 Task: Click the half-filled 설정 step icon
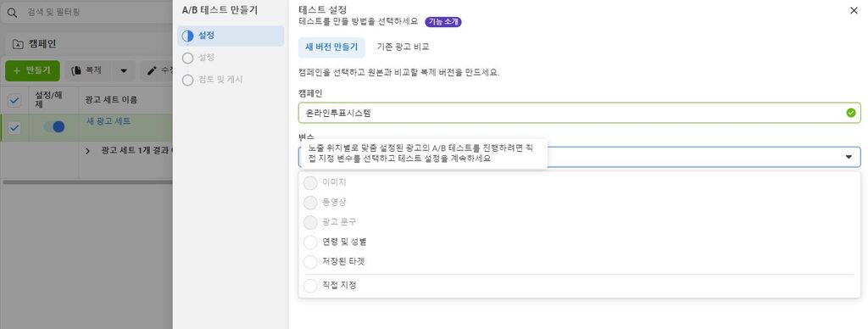tap(187, 36)
